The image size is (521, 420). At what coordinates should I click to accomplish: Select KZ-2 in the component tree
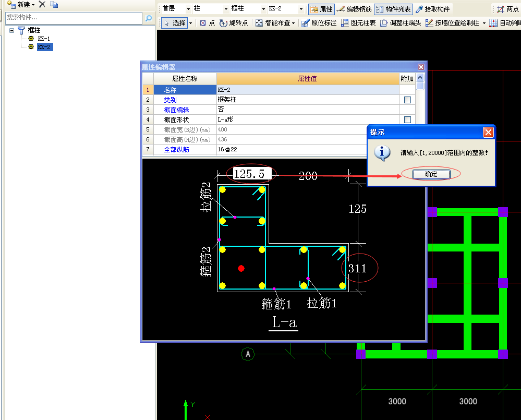(x=44, y=47)
